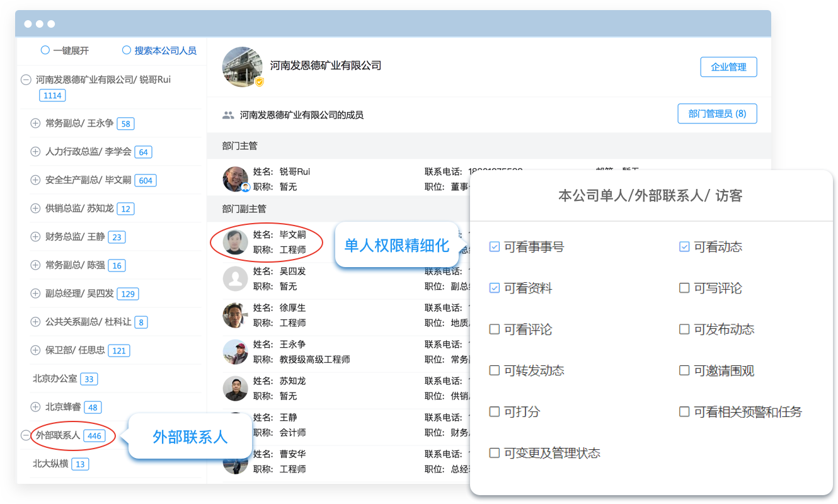The width and height of the screenshot is (838, 504).
Task: Open 部门管理员 (8) button
Action: point(717,114)
